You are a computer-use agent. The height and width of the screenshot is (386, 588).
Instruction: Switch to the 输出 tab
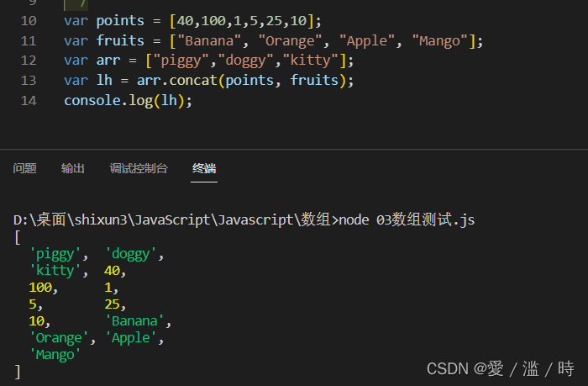pyautogui.click(x=73, y=168)
